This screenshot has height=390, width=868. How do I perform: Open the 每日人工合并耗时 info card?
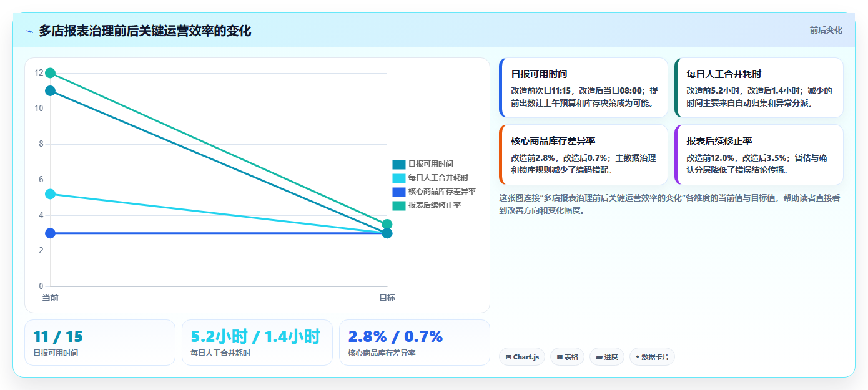(759, 87)
